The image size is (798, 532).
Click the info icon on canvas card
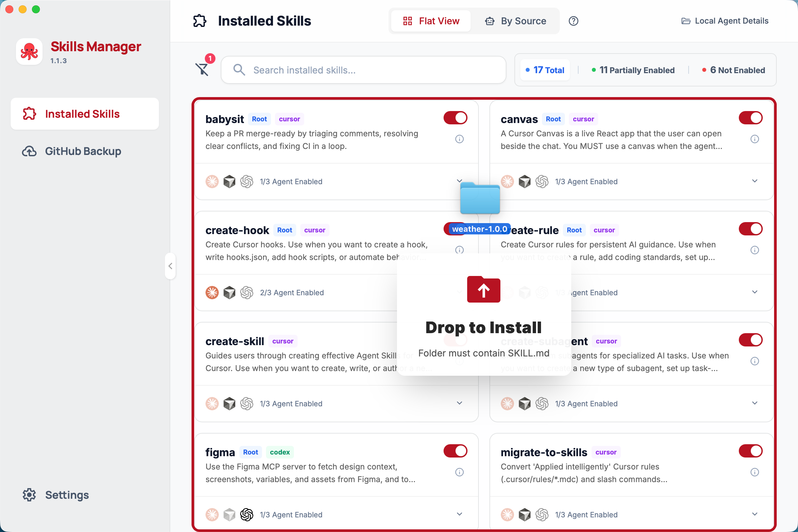[x=754, y=139]
